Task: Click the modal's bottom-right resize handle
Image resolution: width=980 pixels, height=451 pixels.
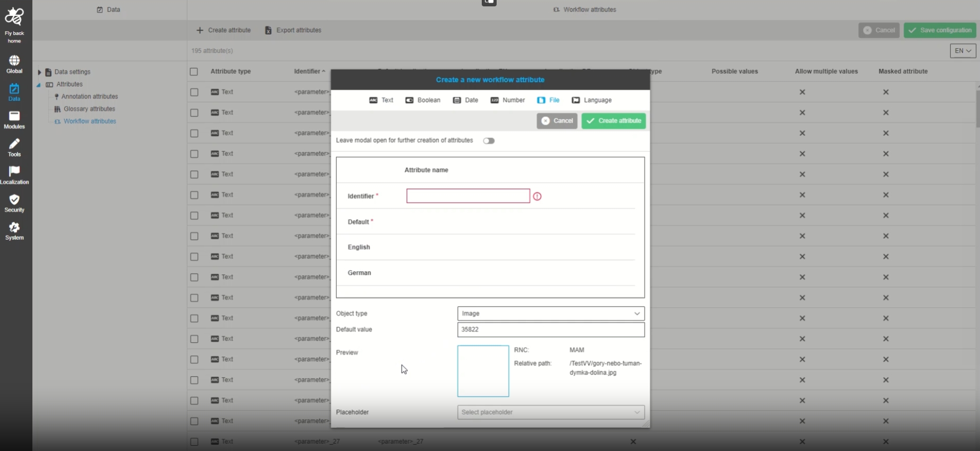Action: tap(646, 424)
